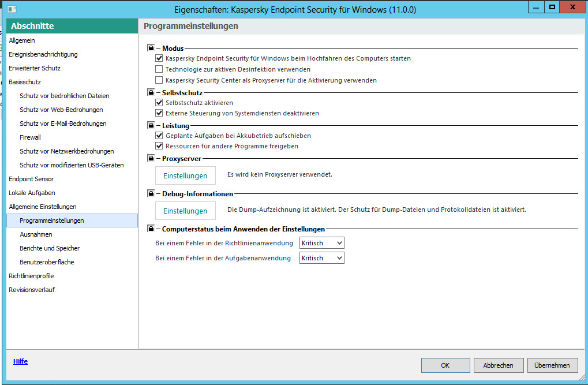
Task: Toggle Externe Steuerung von Systemdiensten deaktivieren
Action: click(x=159, y=113)
